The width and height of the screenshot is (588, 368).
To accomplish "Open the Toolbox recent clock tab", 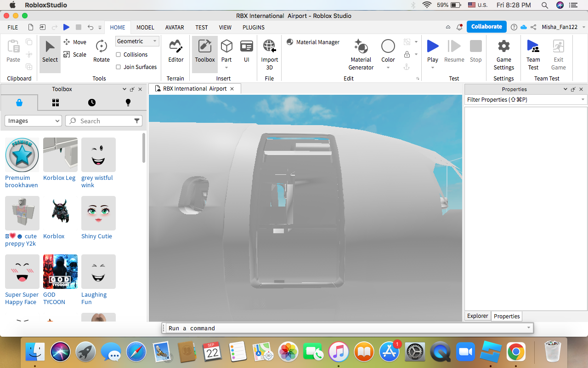I will tap(92, 103).
